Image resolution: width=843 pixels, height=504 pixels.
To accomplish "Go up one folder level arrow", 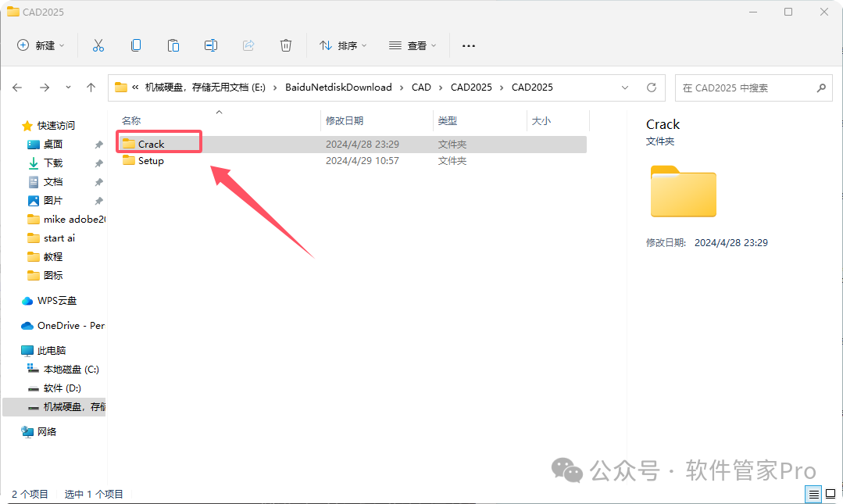I will [x=91, y=88].
